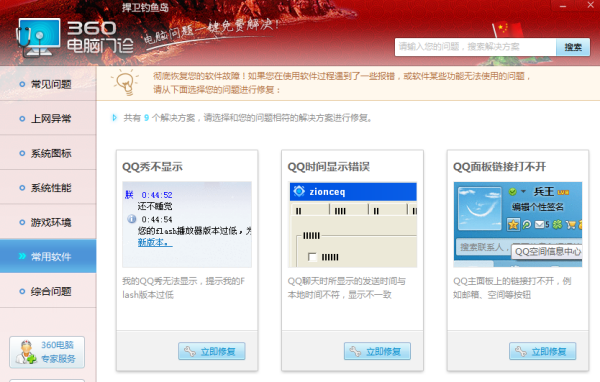Click the 搜索 button
This screenshot has height=382, width=600.
pos(573,47)
